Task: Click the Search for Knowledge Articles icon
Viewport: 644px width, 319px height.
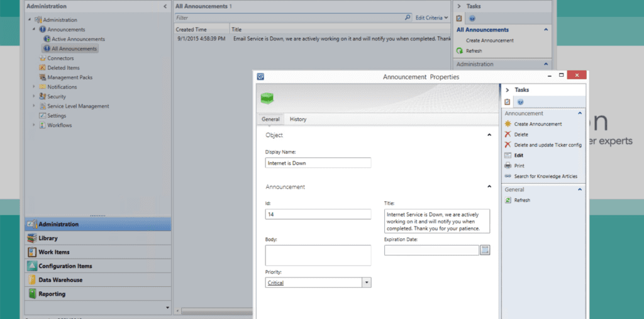Action: tap(508, 176)
